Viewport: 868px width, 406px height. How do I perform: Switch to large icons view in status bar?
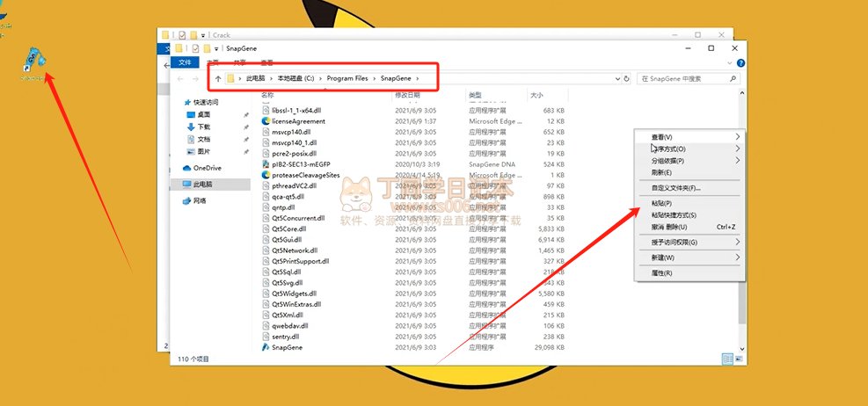coord(738,359)
